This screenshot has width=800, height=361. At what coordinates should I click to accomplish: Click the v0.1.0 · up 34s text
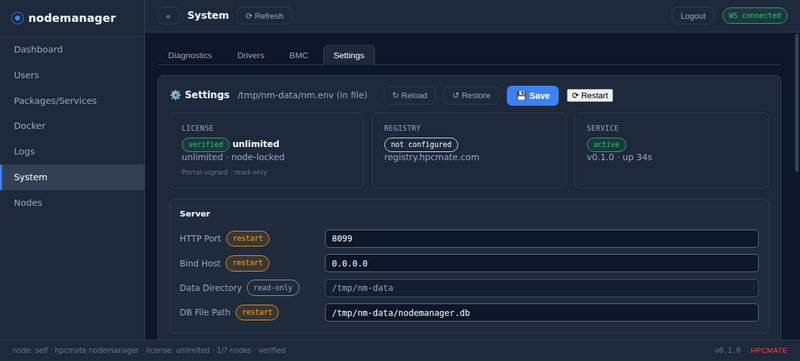tap(619, 157)
